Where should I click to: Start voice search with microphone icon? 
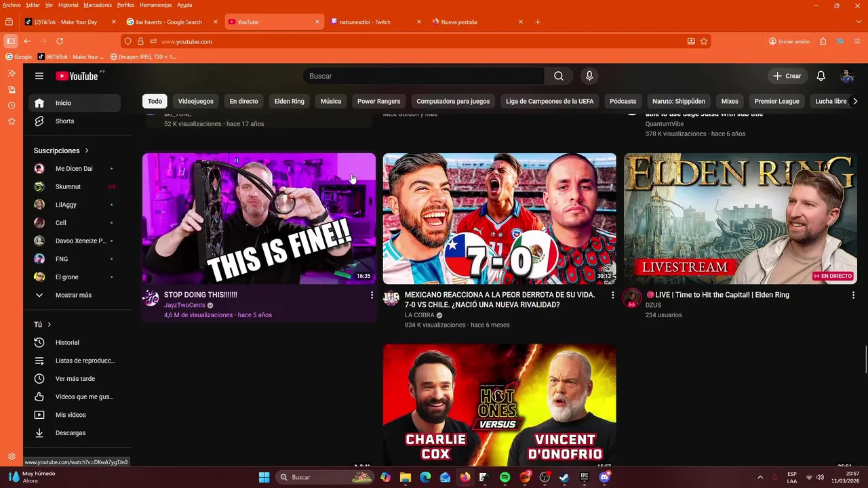[589, 76]
